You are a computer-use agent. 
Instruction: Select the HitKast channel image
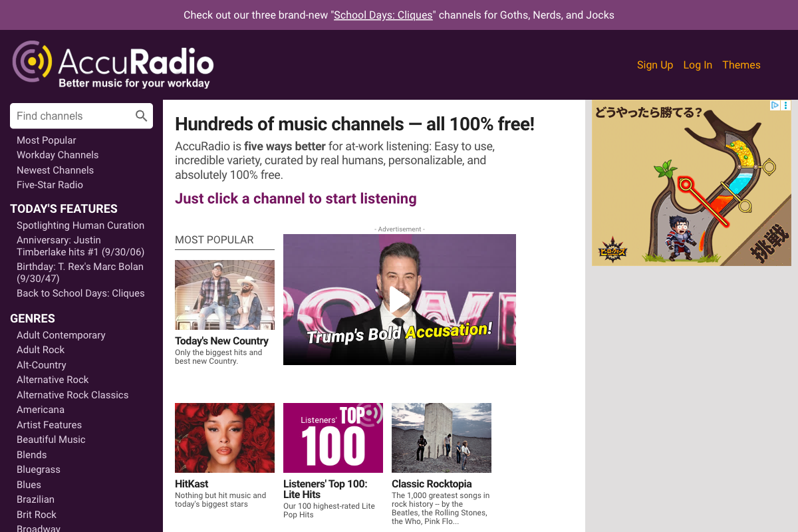click(x=224, y=438)
